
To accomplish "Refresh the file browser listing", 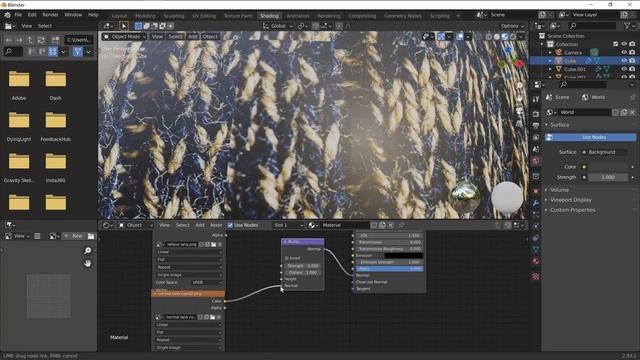I will click(41, 40).
